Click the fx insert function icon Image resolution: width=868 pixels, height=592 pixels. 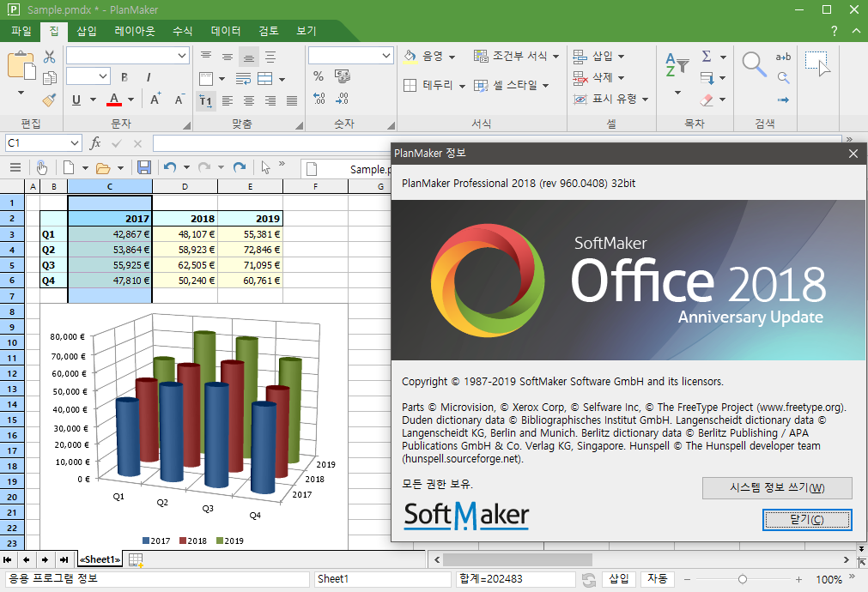pyautogui.click(x=95, y=143)
